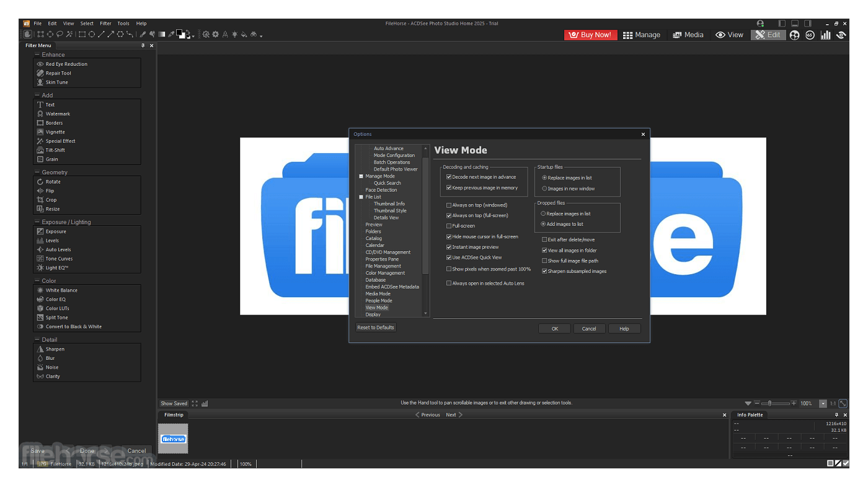868x487 pixels.
Task: Open the Filter menu
Action: pos(105,24)
